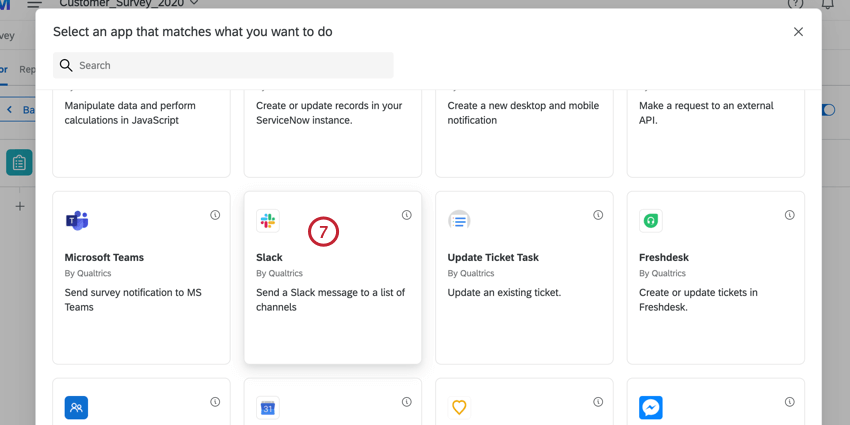Select the Freshdesk app title
850x425 pixels.
(x=665, y=257)
